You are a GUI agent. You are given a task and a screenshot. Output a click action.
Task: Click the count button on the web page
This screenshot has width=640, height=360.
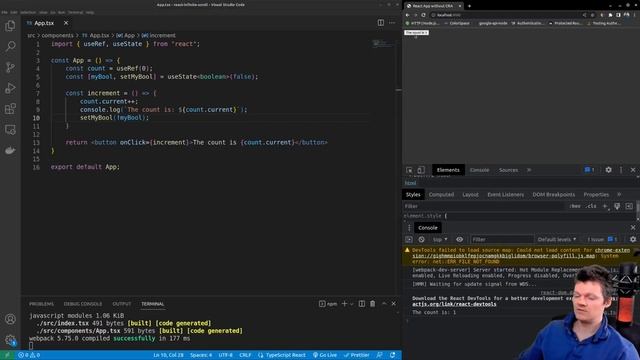[416, 32]
